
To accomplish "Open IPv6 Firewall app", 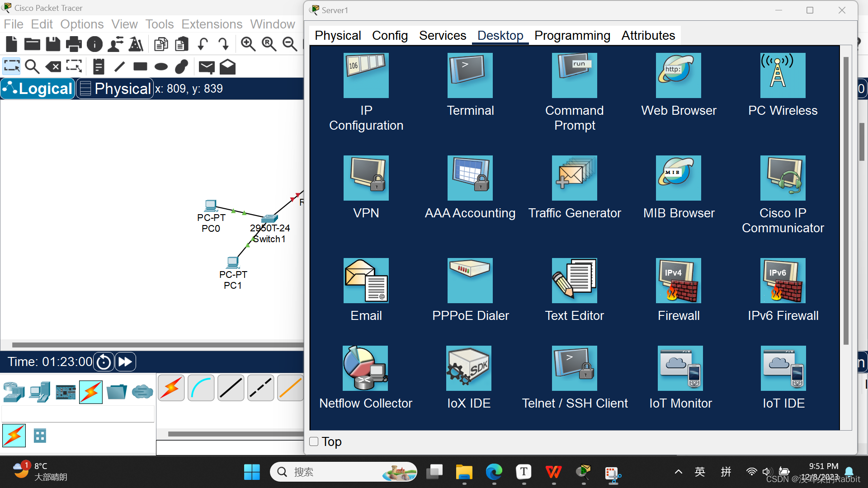I will [x=783, y=281].
